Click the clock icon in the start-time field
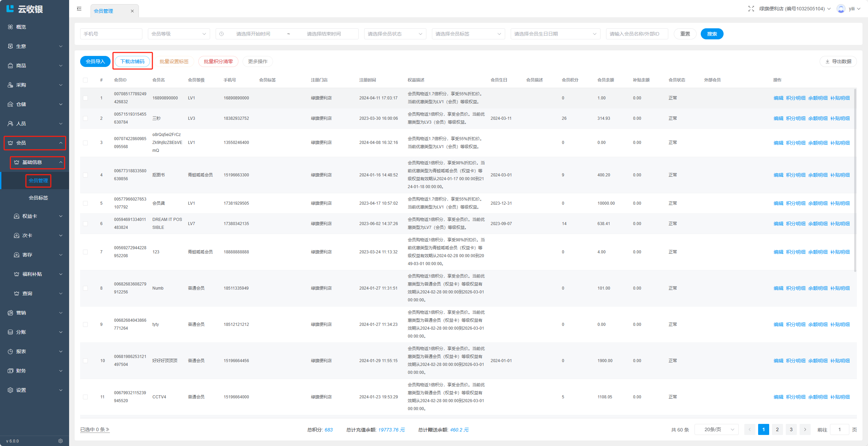Screen dimensions: 868x446 pyautogui.click(x=221, y=34)
